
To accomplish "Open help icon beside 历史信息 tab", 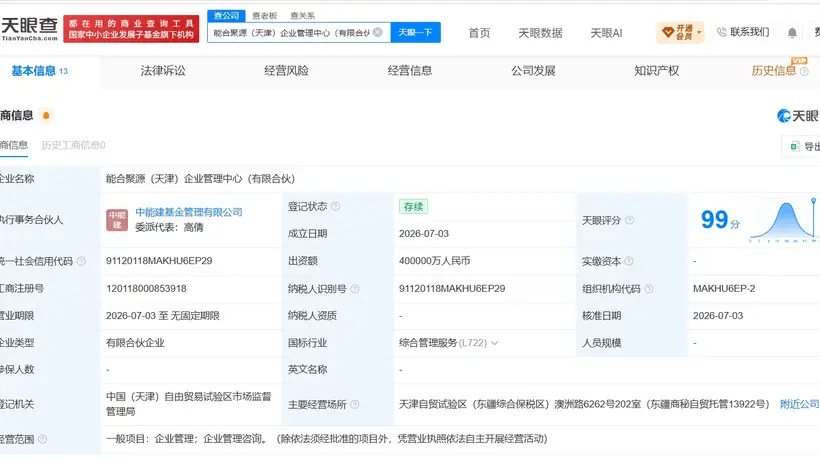I will (804, 71).
